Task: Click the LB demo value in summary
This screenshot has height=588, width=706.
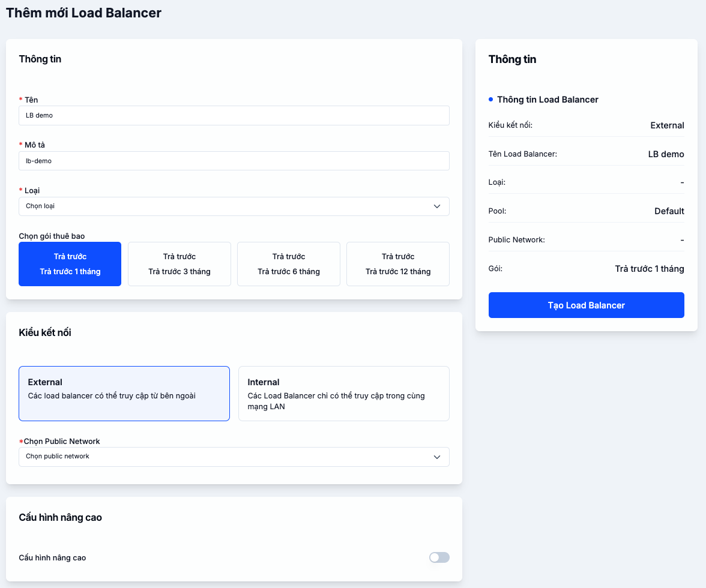Action: [666, 154]
